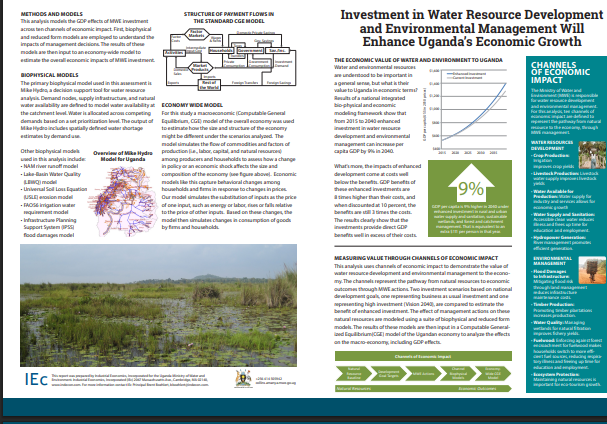
Task: Click 'Universal Soil Loss Equation' list item
Action: tap(54, 193)
